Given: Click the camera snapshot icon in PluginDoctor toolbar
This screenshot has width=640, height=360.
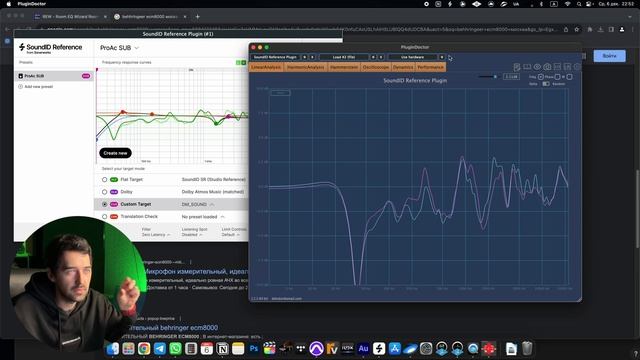Looking at the screenshot, I should pyautogui.click(x=547, y=67).
